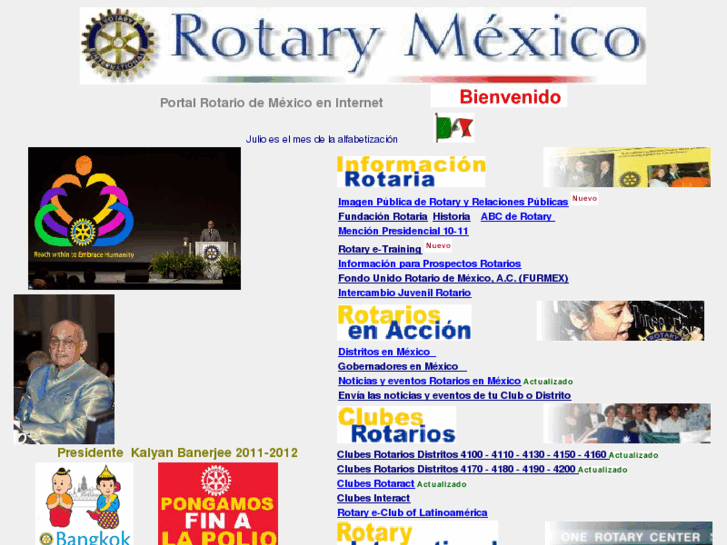Open Rotary e-Club of Latinoamérica link
Viewport: 727px width, 545px height.
[x=412, y=513]
